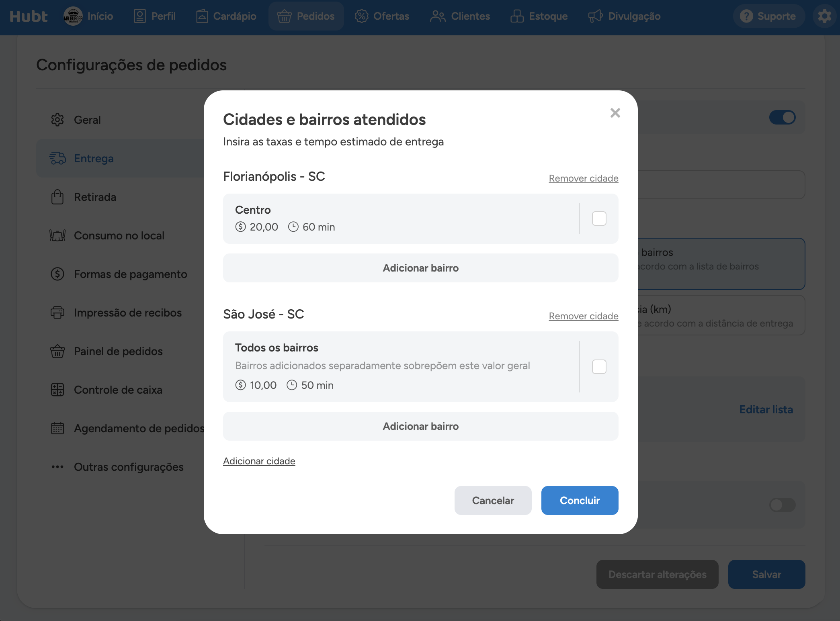Click Descartar alterações button

[x=657, y=574]
